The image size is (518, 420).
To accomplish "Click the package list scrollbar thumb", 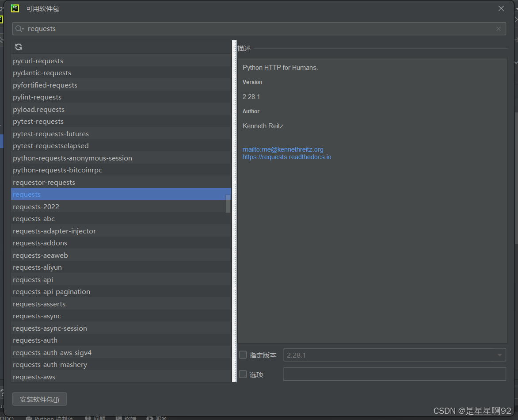I will (x=228, y=203).
